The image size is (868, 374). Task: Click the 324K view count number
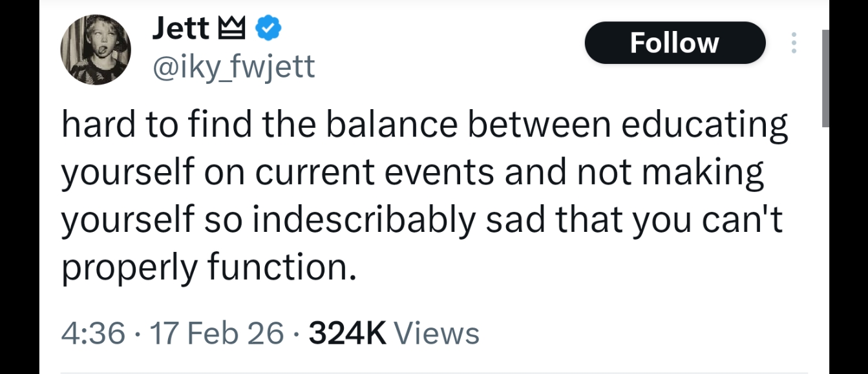point(347,333)
